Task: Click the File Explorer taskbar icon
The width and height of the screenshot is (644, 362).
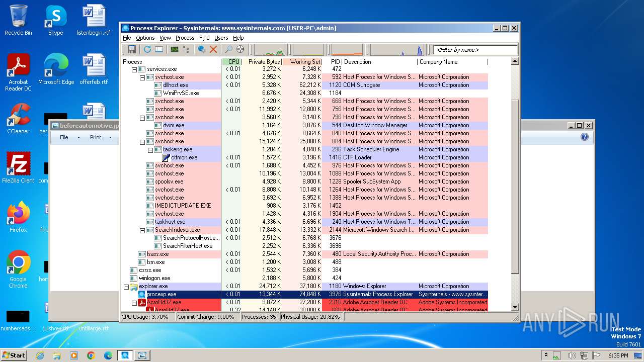Action: (57, 355)
